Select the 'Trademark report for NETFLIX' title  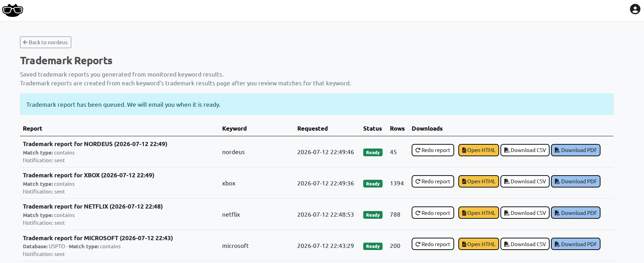coord(93,206)
